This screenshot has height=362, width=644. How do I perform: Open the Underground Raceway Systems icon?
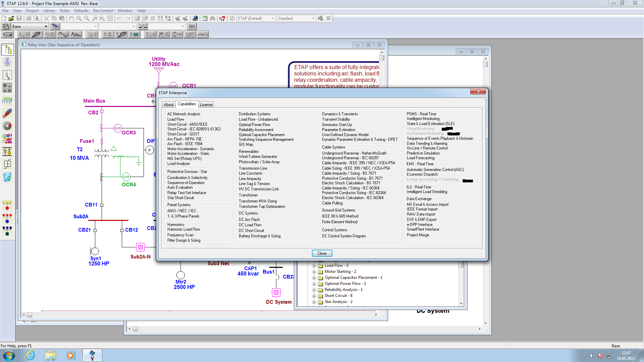click(7, 87)
